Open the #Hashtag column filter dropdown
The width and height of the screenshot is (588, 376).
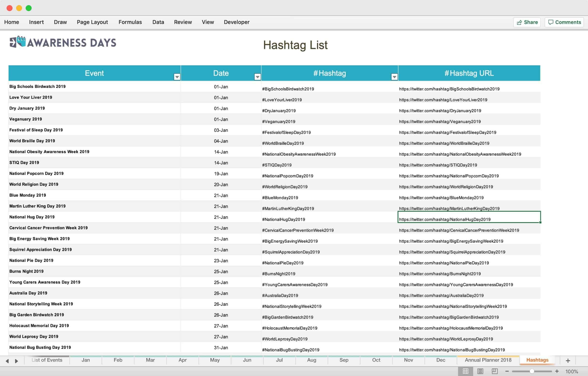click(394, 77)
